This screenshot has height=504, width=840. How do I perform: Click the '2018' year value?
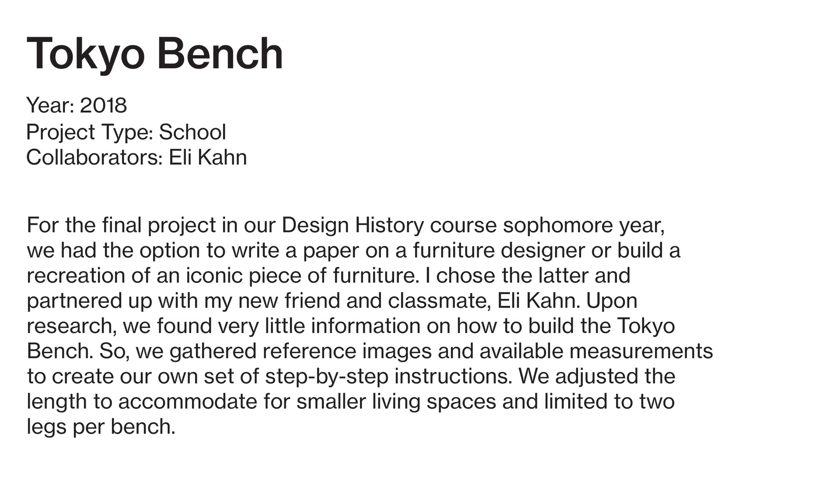tap(104, 105)
